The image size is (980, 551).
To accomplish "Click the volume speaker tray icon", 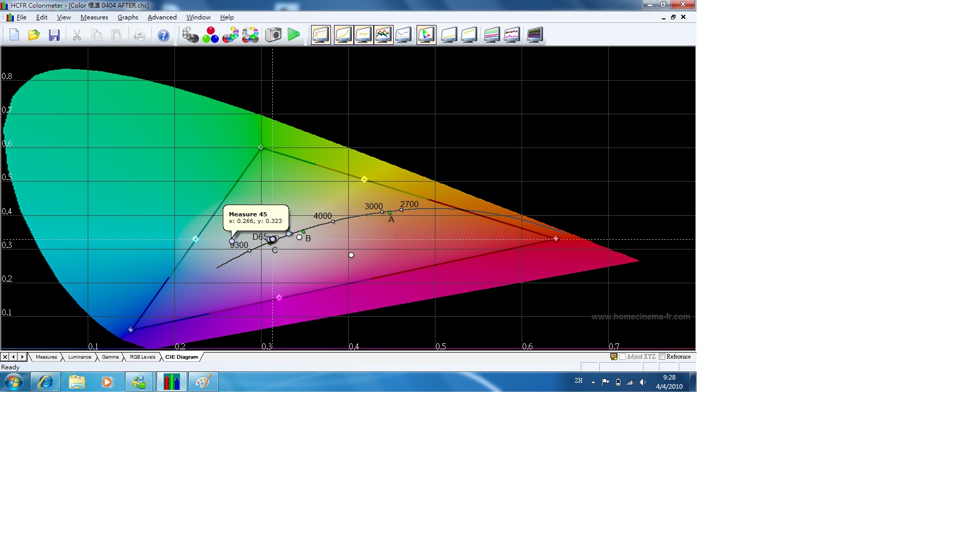I will (x=642, y=382).
